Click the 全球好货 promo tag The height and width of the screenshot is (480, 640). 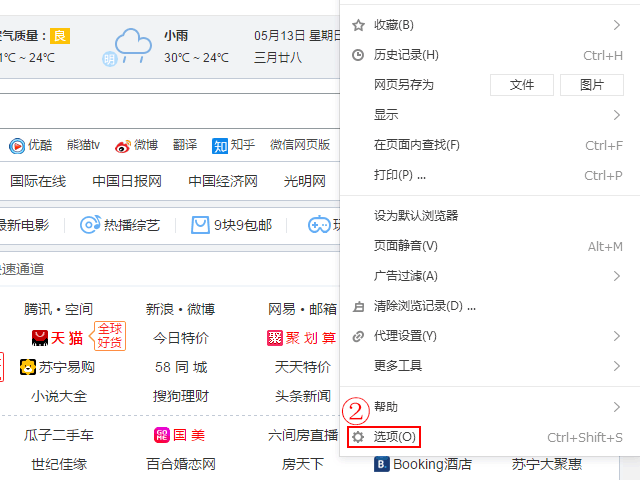click(x=108, y=336)
